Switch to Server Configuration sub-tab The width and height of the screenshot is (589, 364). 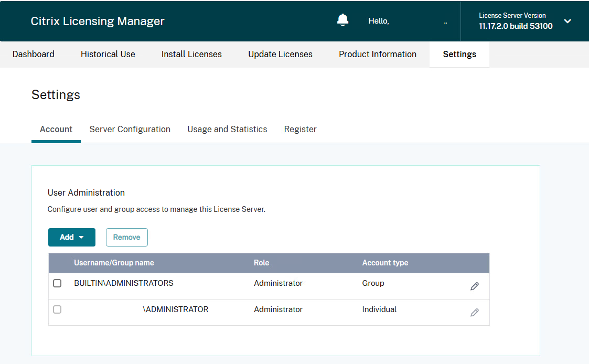coord(130,129)
